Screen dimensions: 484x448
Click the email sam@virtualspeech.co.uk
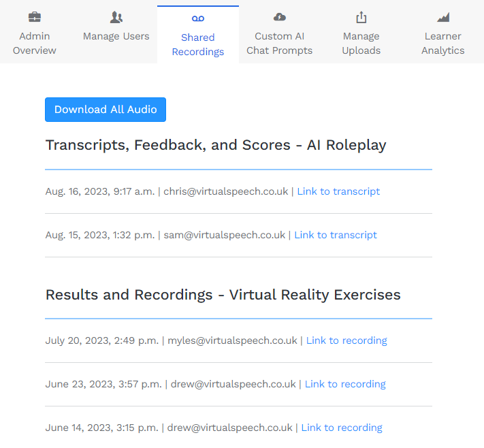[225, 235]
